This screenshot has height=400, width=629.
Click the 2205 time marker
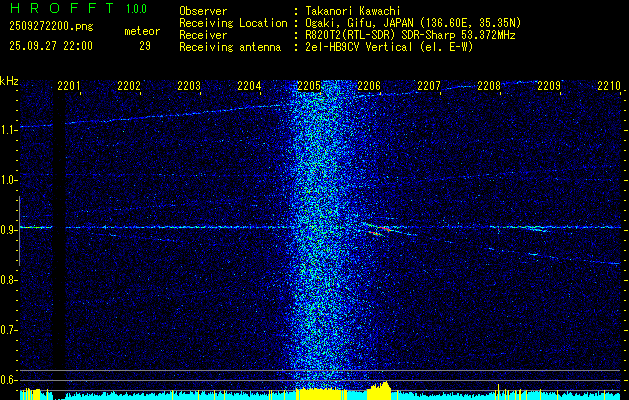coord(309,85)
